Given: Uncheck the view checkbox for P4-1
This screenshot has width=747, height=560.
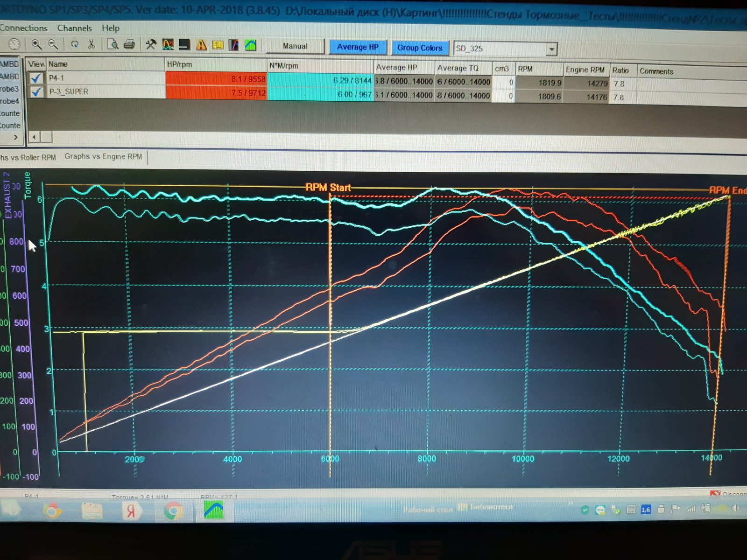Looking at the screenshot, I should [x=36, y=78].
